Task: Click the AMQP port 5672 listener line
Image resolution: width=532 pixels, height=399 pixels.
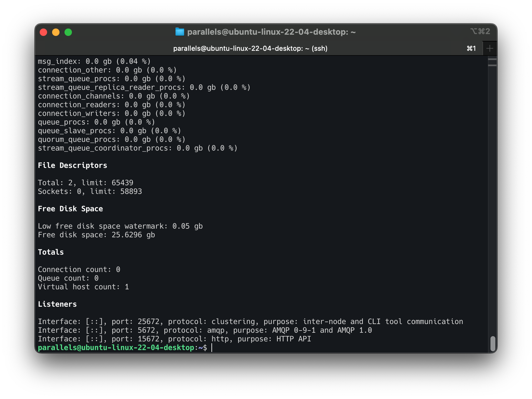Action: point(205,330)
